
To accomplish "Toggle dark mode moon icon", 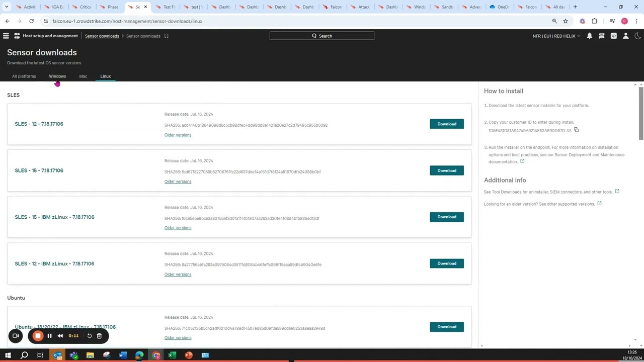I will click(637, 36).
